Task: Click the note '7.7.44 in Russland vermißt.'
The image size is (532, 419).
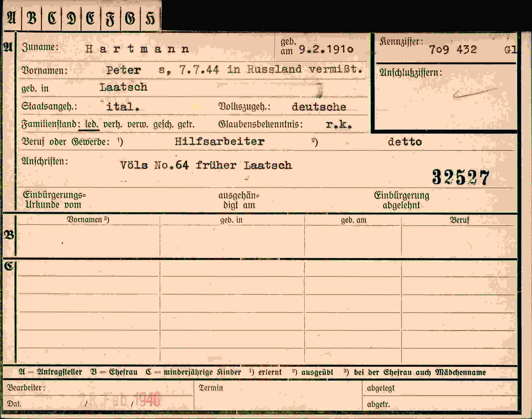Action: point(271,69)
